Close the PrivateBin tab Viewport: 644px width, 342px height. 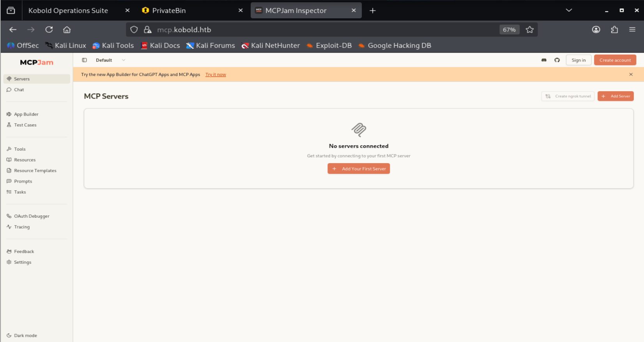[241, 11]
